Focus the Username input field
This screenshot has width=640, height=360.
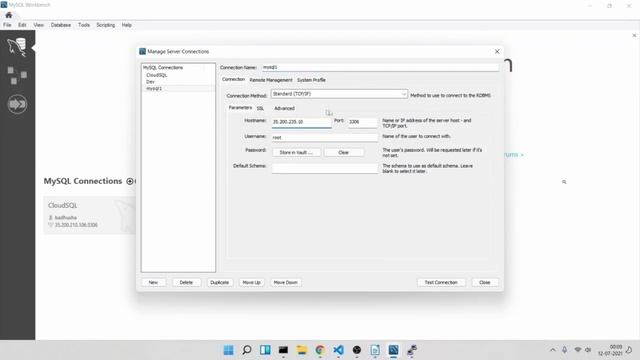tap(324, 138)
